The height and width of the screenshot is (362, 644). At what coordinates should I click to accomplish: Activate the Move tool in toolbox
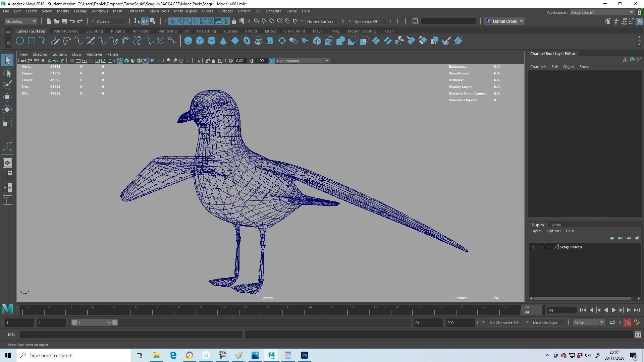(x=7, y=97)
